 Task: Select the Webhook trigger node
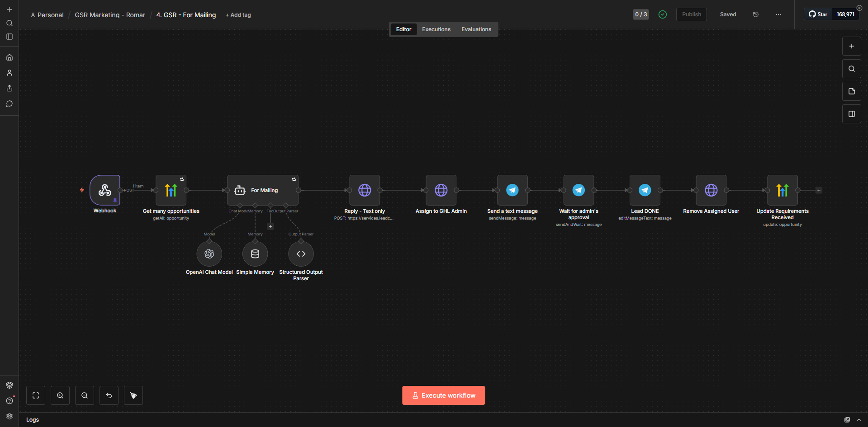(x=105, y=190)
